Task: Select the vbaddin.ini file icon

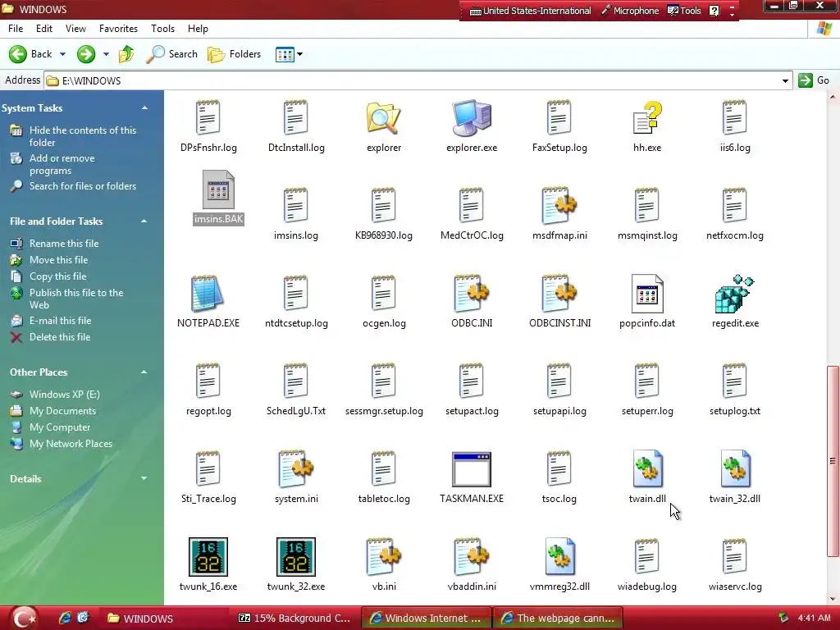Action: tap(472, 557)
